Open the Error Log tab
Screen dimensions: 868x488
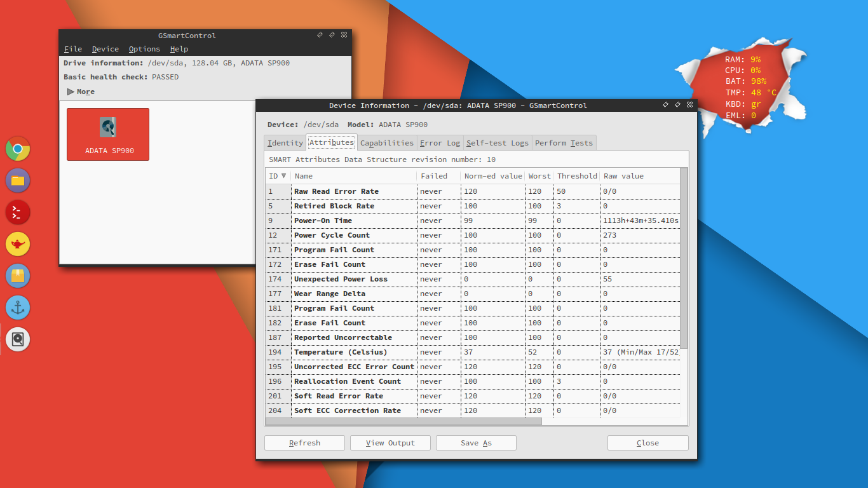[x=440, y=143]
